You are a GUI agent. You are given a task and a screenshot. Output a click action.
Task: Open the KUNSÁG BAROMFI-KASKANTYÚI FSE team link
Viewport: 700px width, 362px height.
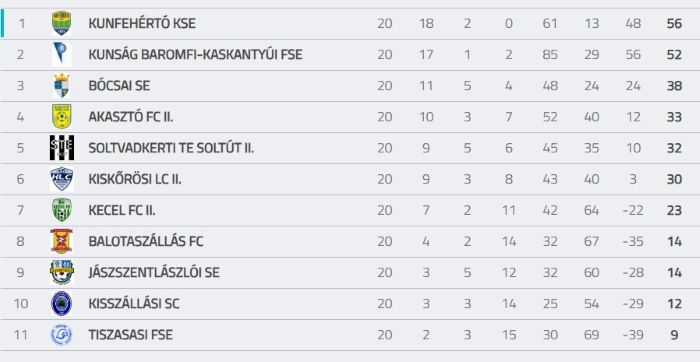pos(196,55)
